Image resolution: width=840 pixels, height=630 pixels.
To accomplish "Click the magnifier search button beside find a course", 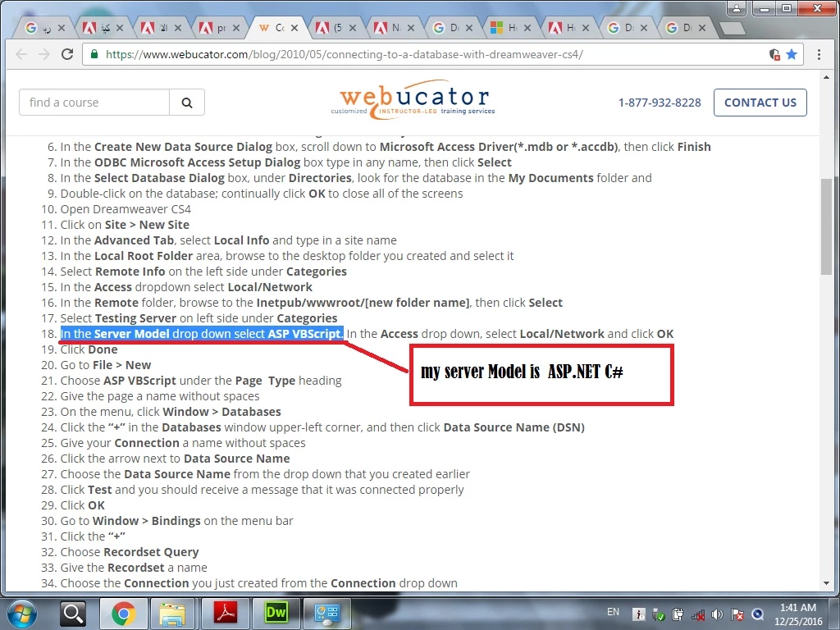I will (186, 103).
